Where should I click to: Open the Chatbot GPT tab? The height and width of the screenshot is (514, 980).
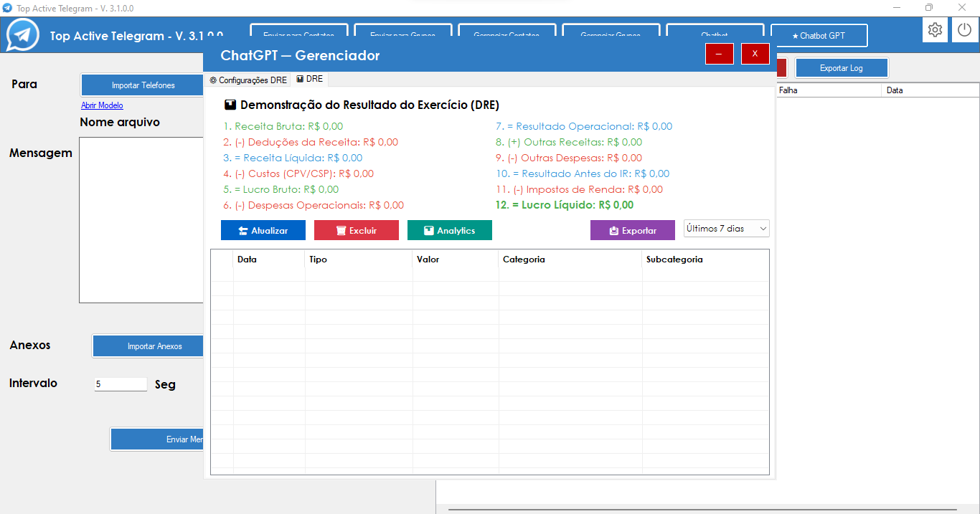(x=819, y=35)
